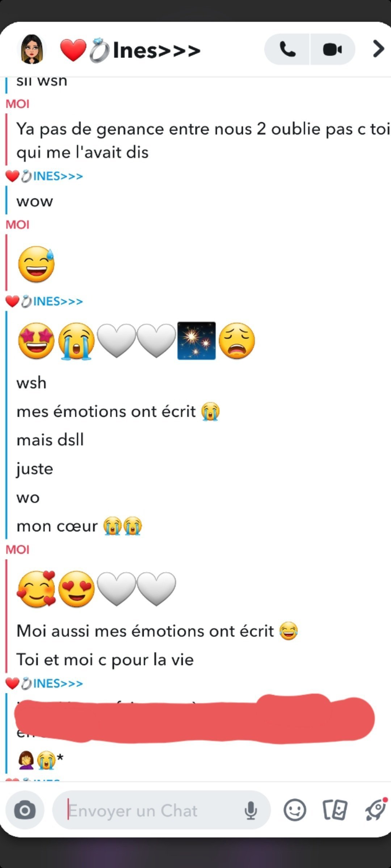The width and height of the screenshot is (391, 868).
Task: Tap the sweating grin emoji message
Action: click(36, 264)
